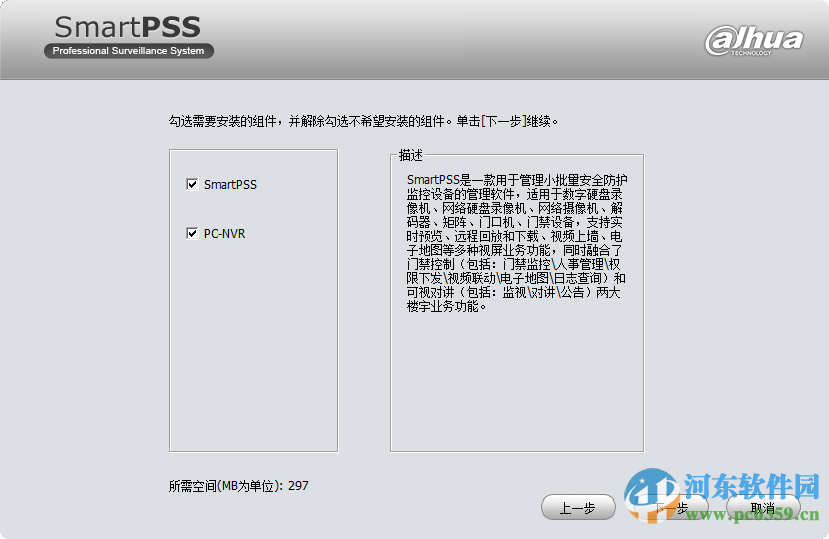829x539 pixels.
Task: Click the required space value 297
Action: 298,486
